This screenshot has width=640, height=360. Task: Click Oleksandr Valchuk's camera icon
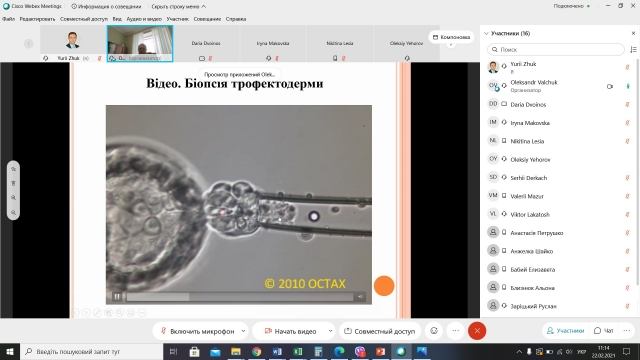[x=610, y=86]
